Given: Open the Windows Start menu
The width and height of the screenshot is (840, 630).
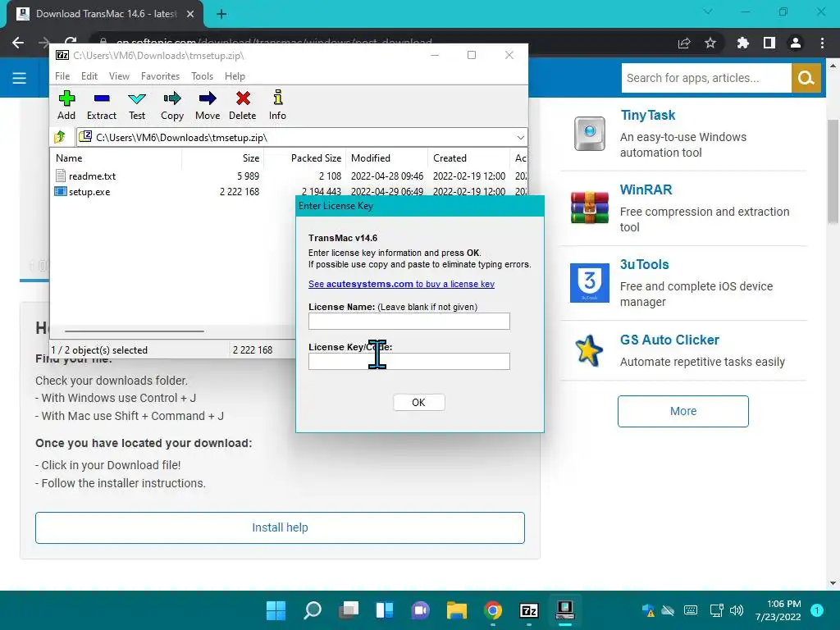Looking at the screenshot, I should coord(276,609).
